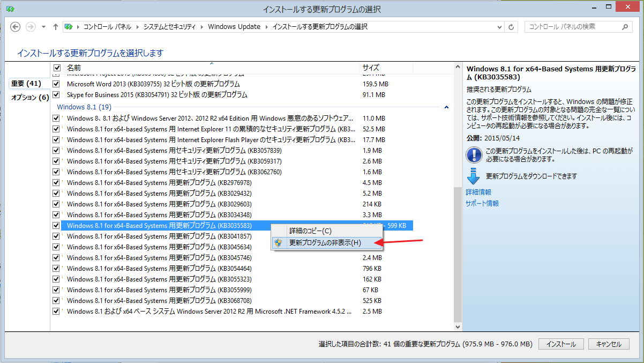Viewport: 644px width, 363px height.
Task: Uncheck the KB3057839 security update checkbox
Action: click(x=56, y=150)
